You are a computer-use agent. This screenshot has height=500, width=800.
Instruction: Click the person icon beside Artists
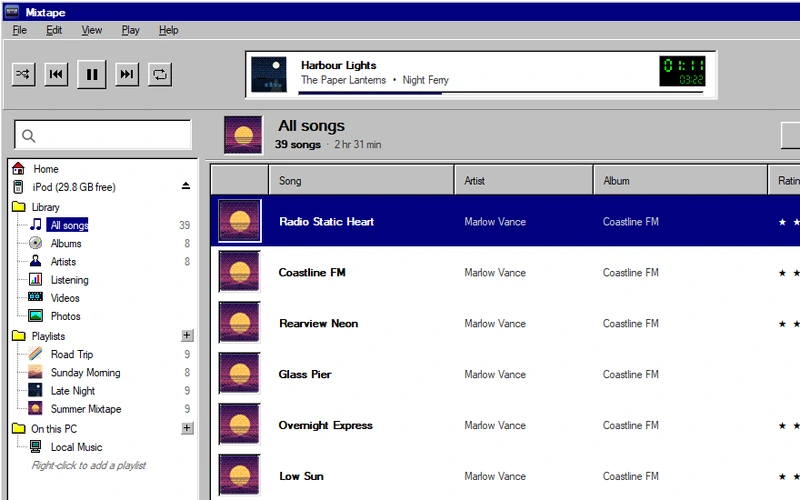point(36,261)
